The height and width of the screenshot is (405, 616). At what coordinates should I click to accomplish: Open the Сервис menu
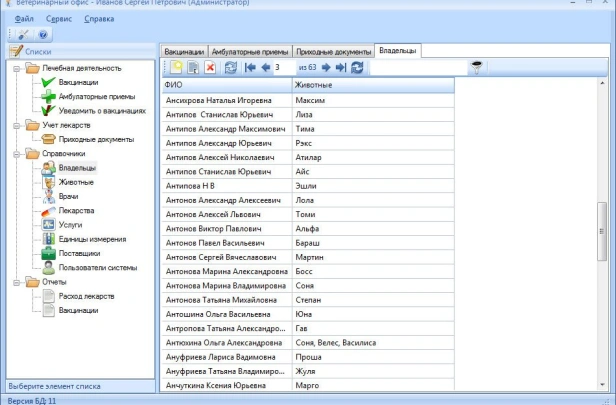(57, 19)
